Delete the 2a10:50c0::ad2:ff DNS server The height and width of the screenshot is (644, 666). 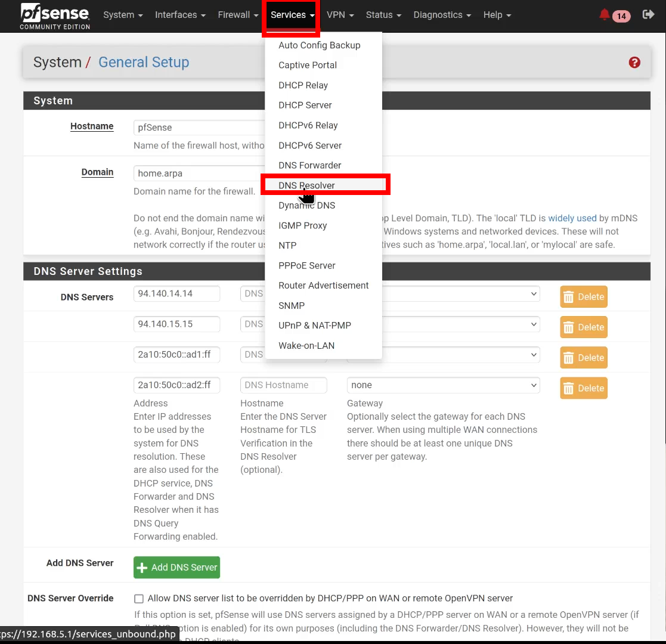(584, 388)
